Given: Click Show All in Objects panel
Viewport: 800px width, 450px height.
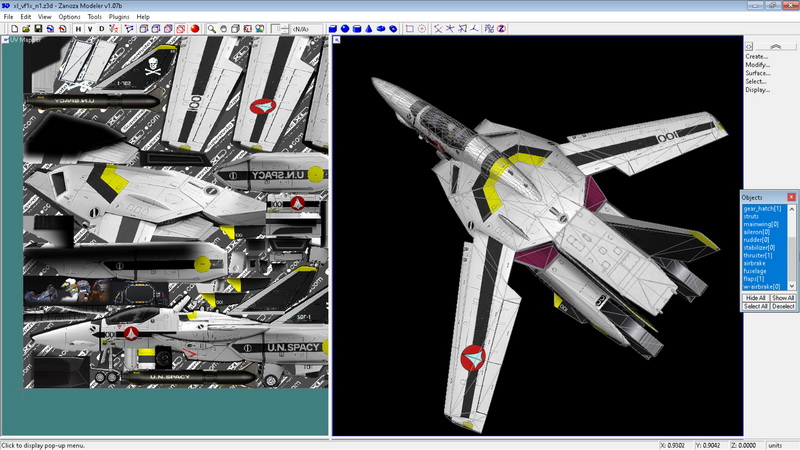Looking at the screenshot, I should (783, 298).
